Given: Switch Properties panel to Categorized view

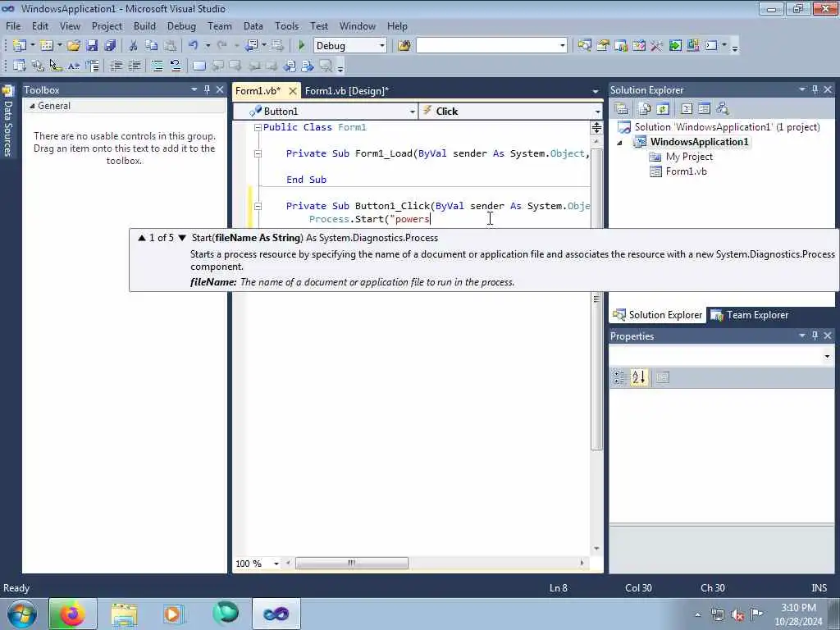Looking at the screenshot, I should click(619, 377).
